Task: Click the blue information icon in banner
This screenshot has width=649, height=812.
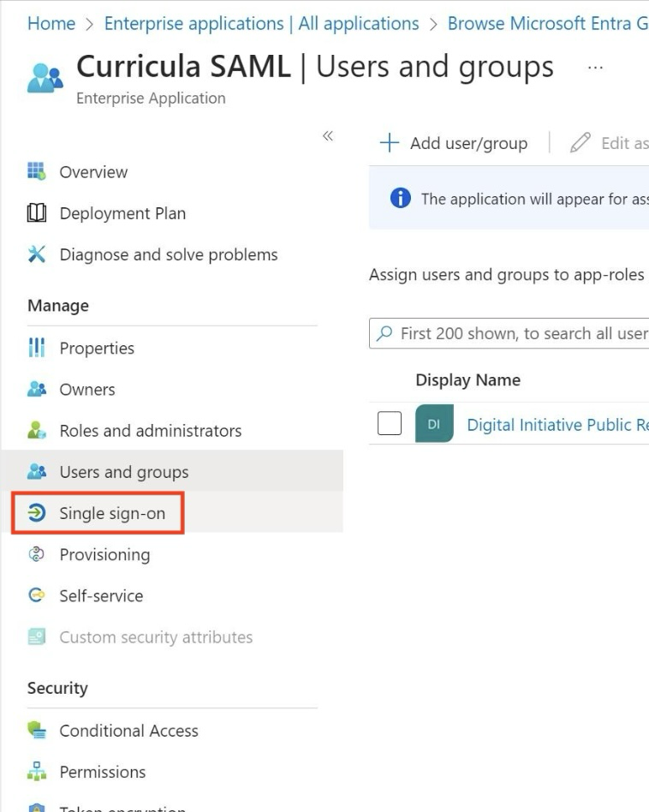Action: 401,198
